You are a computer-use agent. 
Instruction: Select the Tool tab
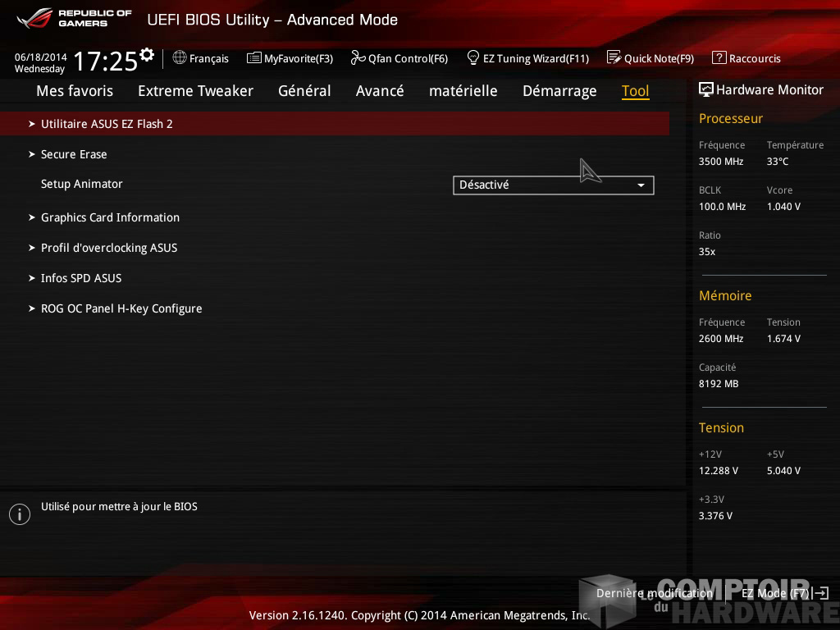(636, 91)
